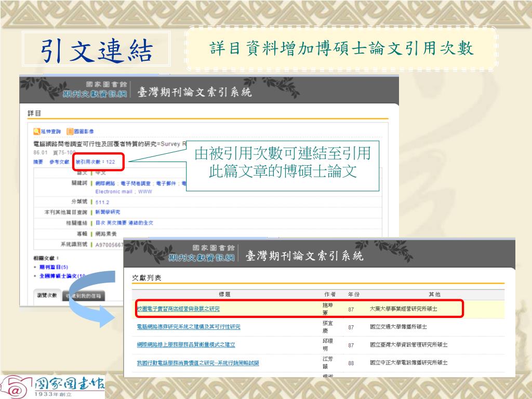Click the 相關文獻 label
This screenshot has width=532, height=399.
click(x=46, y=258)
